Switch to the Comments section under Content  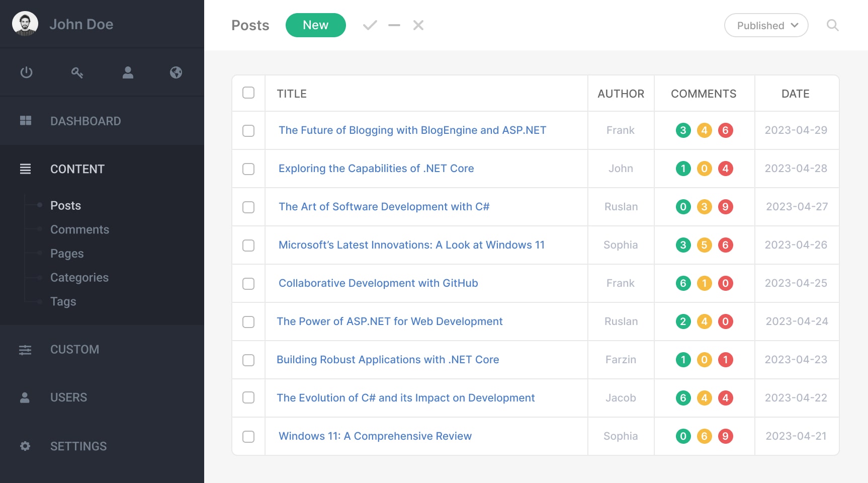click(x=79, y=229)
